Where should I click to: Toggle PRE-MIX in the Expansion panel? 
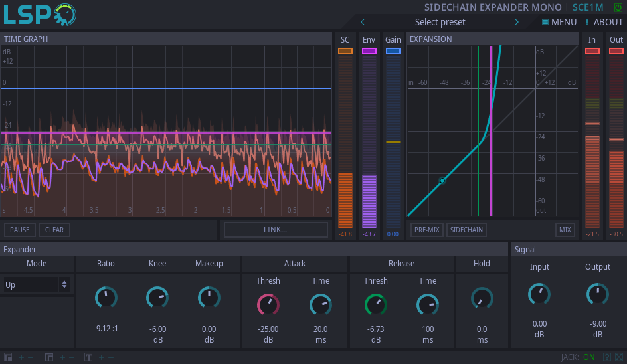click(x=426, y=230)
